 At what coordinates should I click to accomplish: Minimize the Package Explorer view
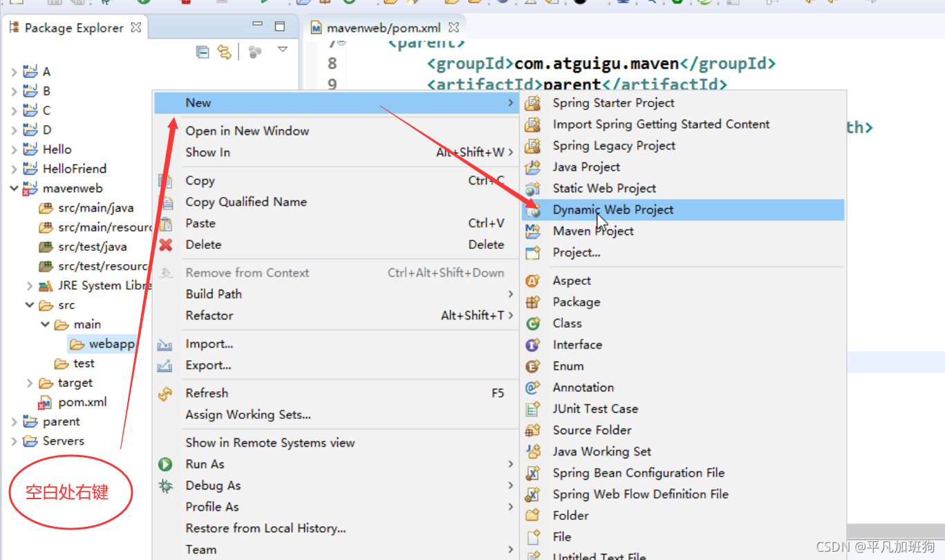[257, 26]
